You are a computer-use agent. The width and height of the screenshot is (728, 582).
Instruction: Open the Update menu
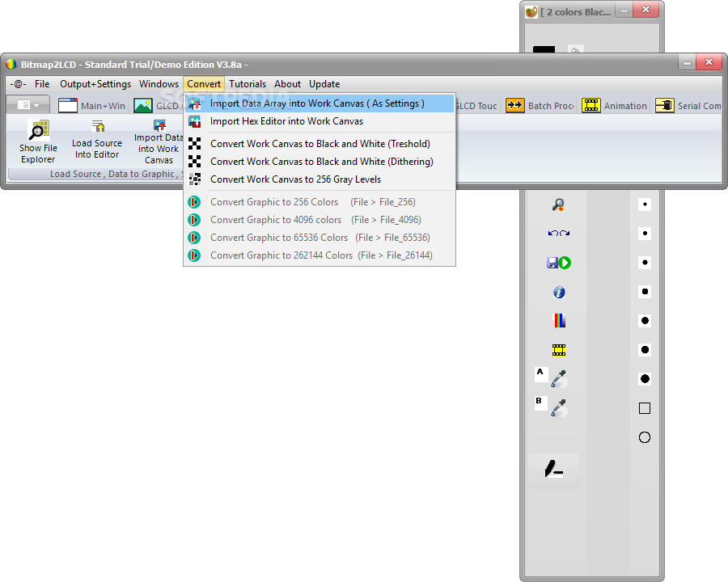click(324, 84)
